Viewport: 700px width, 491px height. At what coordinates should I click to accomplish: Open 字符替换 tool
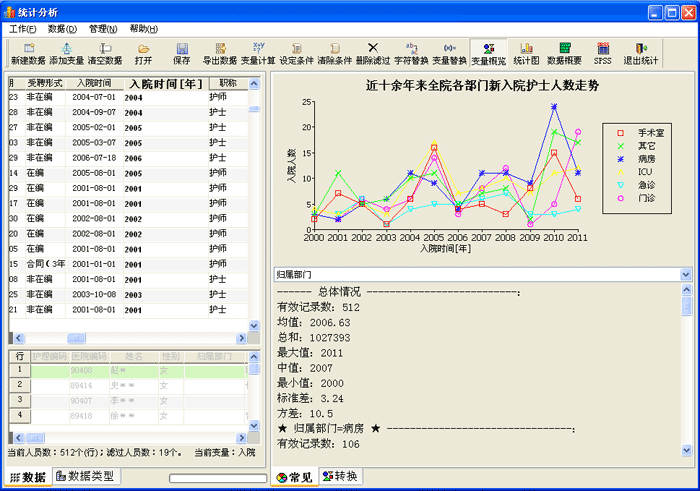[x=412, y=54]
